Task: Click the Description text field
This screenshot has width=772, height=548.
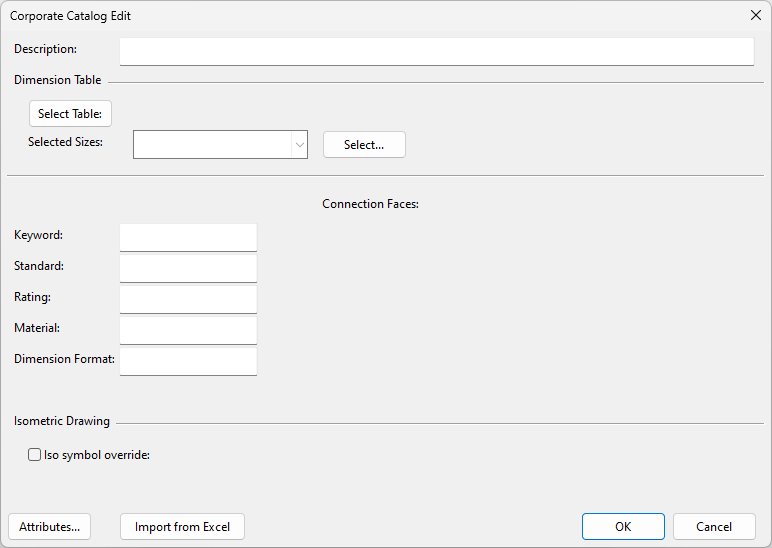Action: click(436, 51)
